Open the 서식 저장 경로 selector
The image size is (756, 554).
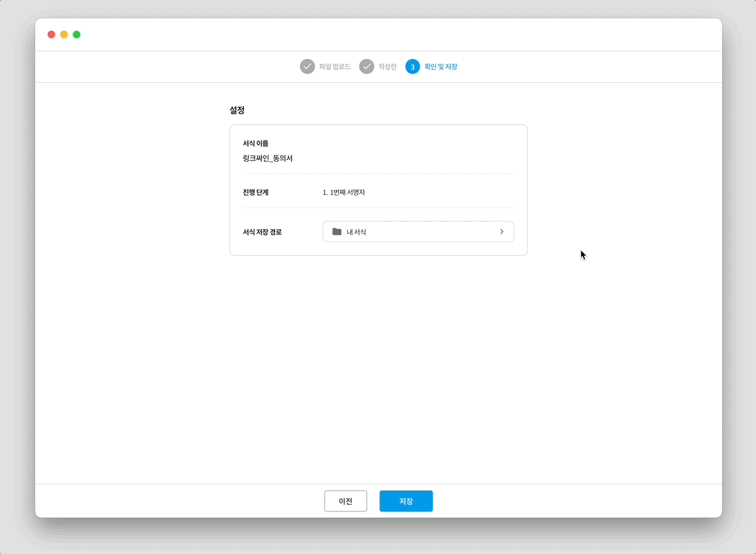[x=418, y=232]
